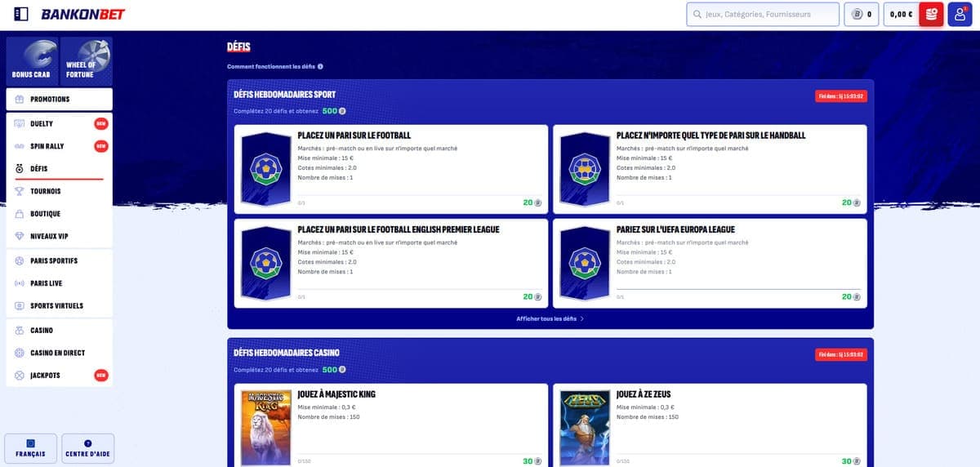Click the Europa League challenge badge image
The width and height of the screenshot is (980, 467).
point(585,263)
